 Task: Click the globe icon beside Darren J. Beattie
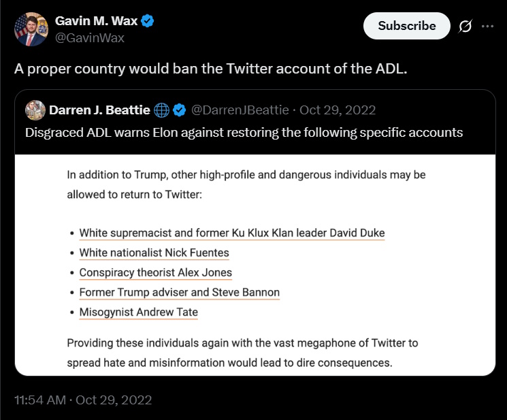pos(162,110)
